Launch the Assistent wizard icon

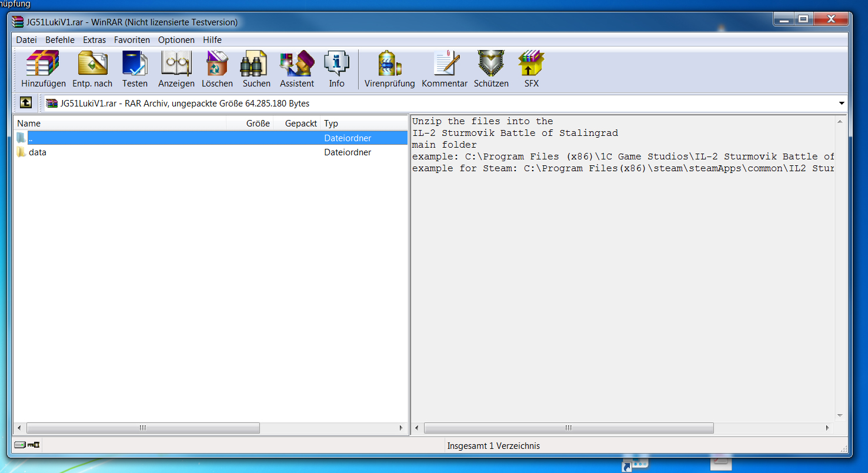297,69
